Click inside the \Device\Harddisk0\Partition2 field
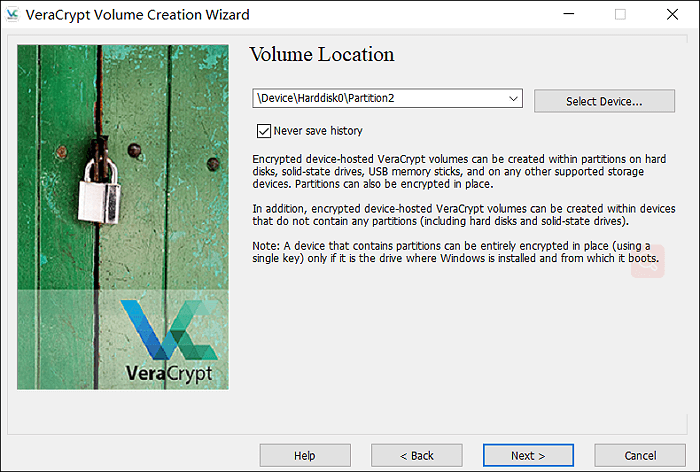The width and height of the screenshot is (700, 472). [x=380, y=99]
